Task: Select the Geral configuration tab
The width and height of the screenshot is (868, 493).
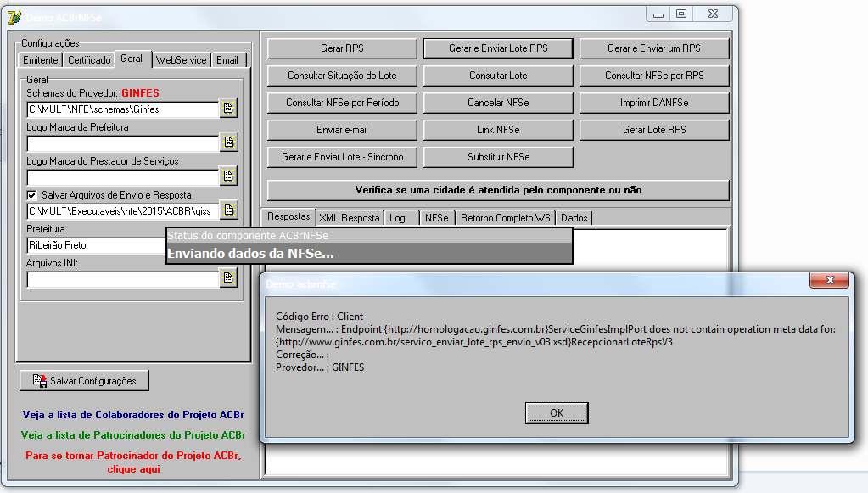Action: pos(132,59)
